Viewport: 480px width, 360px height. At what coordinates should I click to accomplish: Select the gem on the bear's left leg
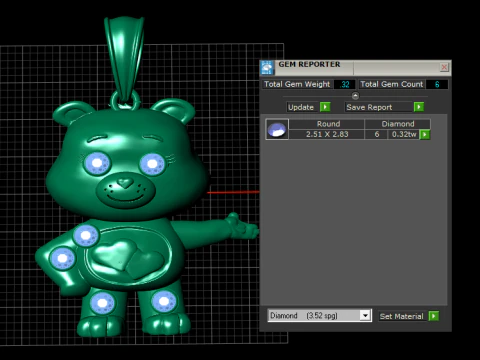pos(103,303)
